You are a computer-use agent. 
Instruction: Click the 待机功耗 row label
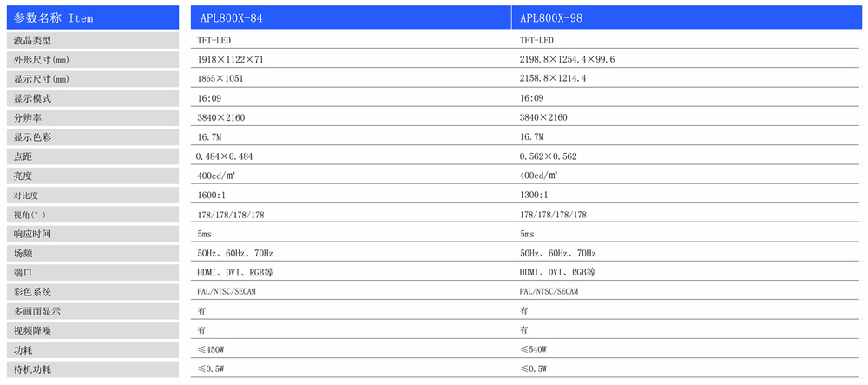[33, 369]
